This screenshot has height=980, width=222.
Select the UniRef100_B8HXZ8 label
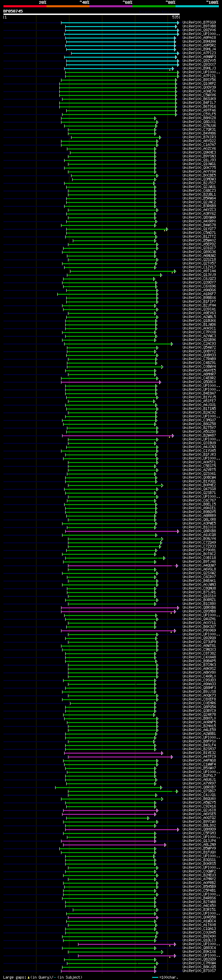tap(199, 118)
